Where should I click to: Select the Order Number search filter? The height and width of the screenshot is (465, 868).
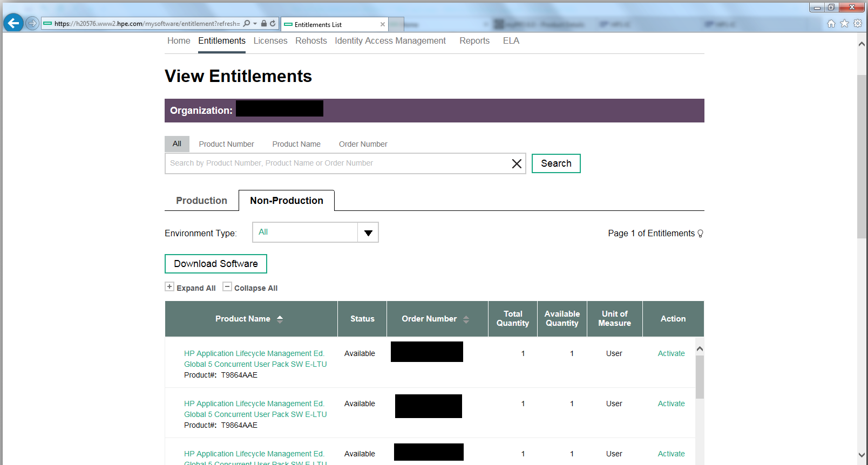pos(363,144)
